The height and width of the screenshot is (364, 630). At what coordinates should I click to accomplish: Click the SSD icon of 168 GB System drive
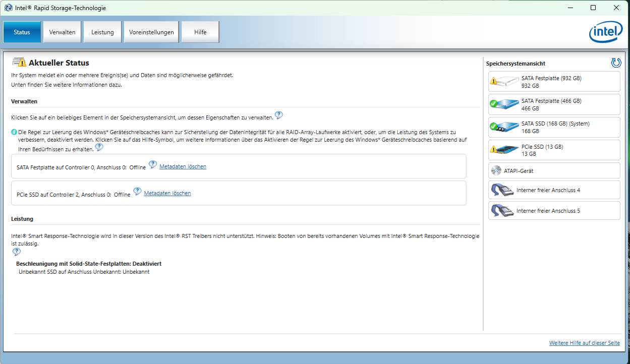pyautogui.click(x=504, y=127)
